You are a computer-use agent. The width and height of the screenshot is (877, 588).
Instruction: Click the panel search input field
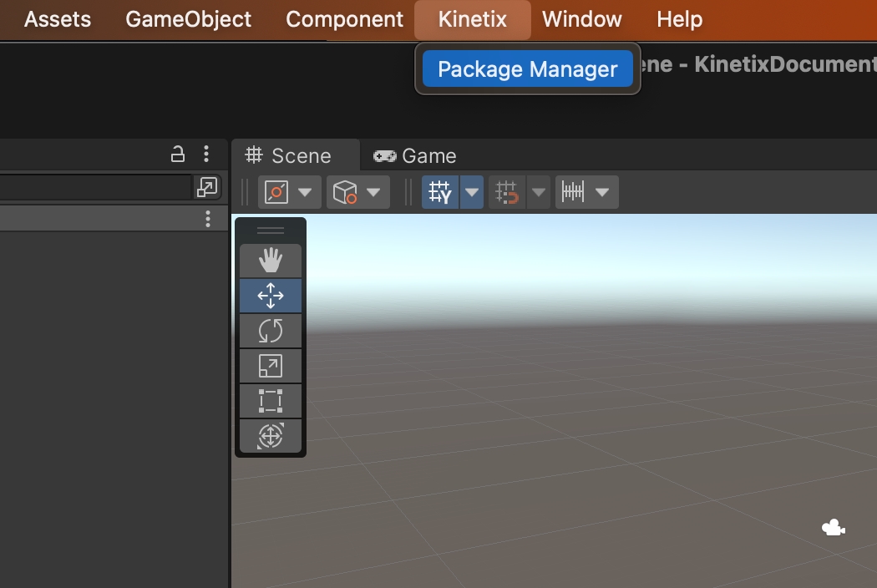[92, 188]
